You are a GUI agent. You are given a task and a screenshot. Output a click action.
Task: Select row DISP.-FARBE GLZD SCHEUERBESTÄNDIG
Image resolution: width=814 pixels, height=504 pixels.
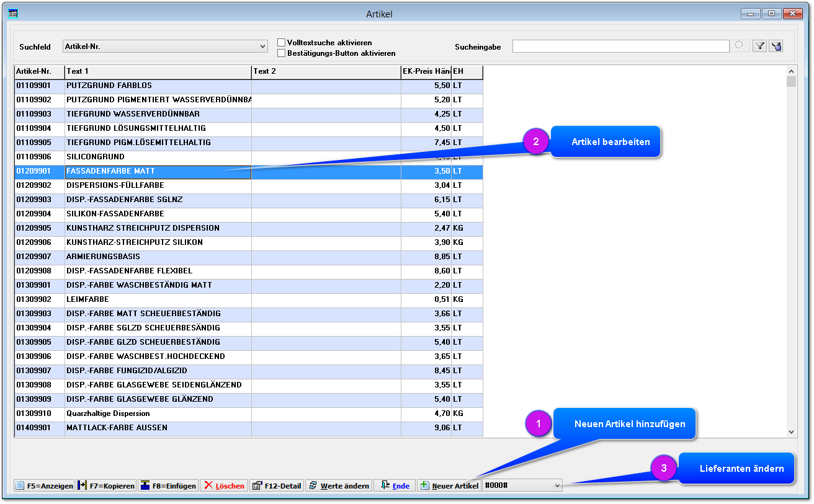point(249,342)
